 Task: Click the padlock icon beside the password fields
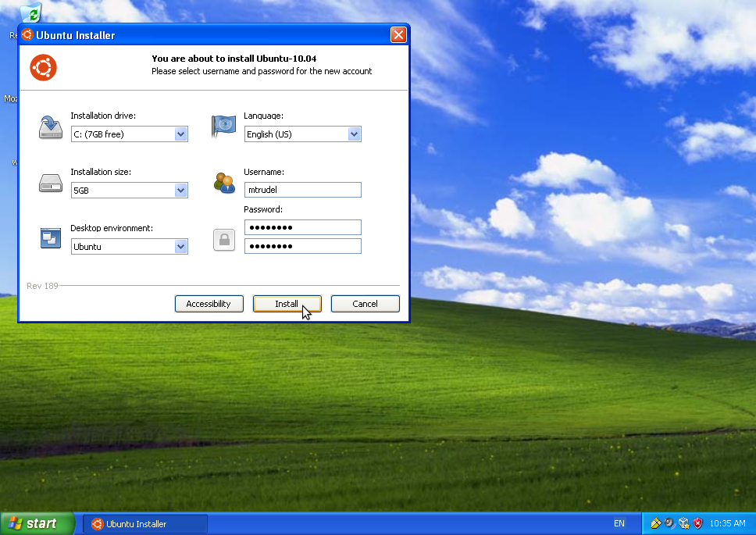click(224, 240)
